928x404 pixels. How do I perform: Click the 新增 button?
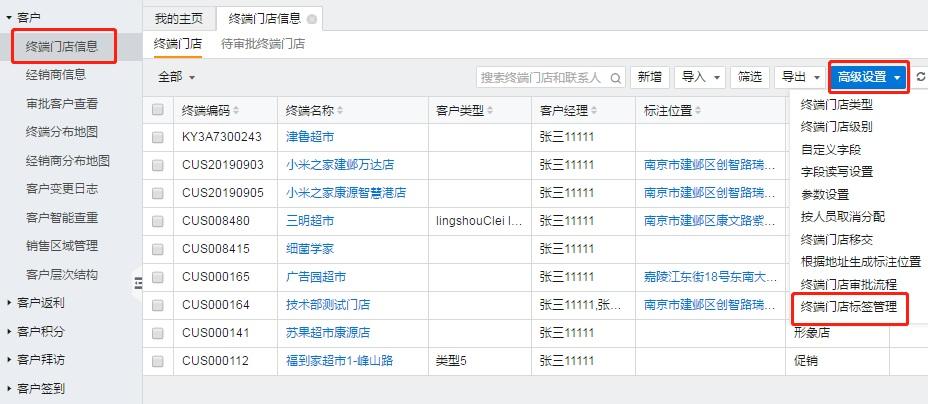tap(649, 77)
